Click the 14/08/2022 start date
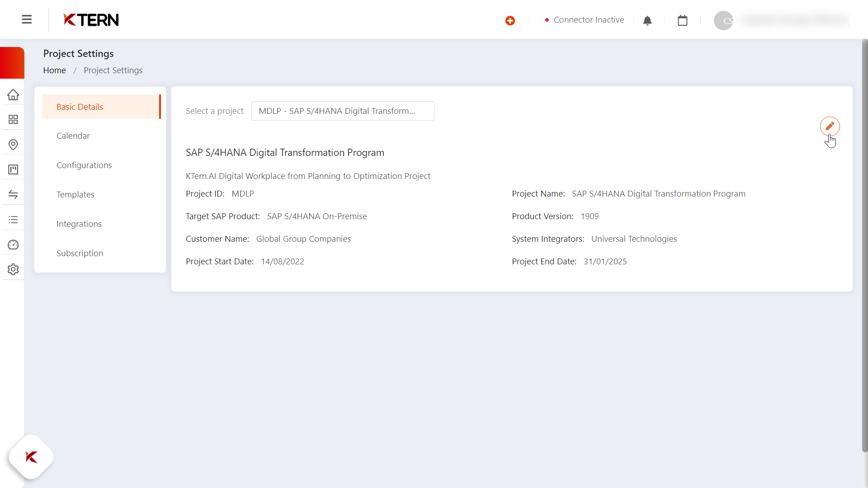Viewport: 868px width, 488px height. pyautogui.click(x=283, y=262)
